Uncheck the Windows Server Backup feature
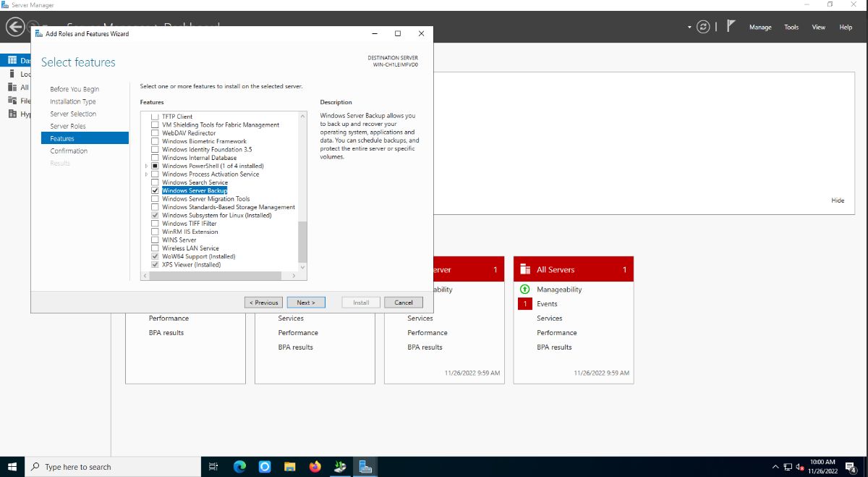Viewport: 868px width, 477px height. (x=155, y=190)
